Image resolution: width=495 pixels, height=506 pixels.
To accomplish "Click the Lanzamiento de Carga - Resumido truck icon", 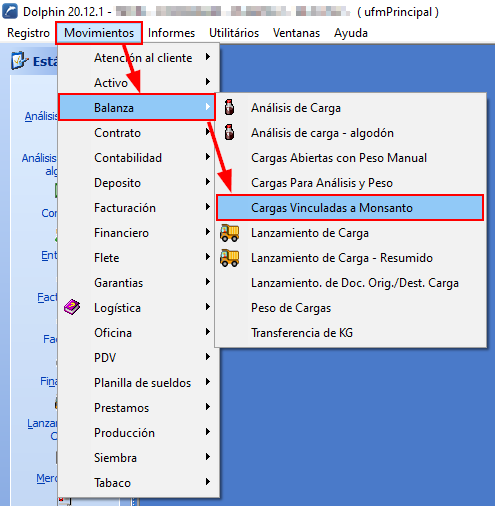I will tap(230, 258).
